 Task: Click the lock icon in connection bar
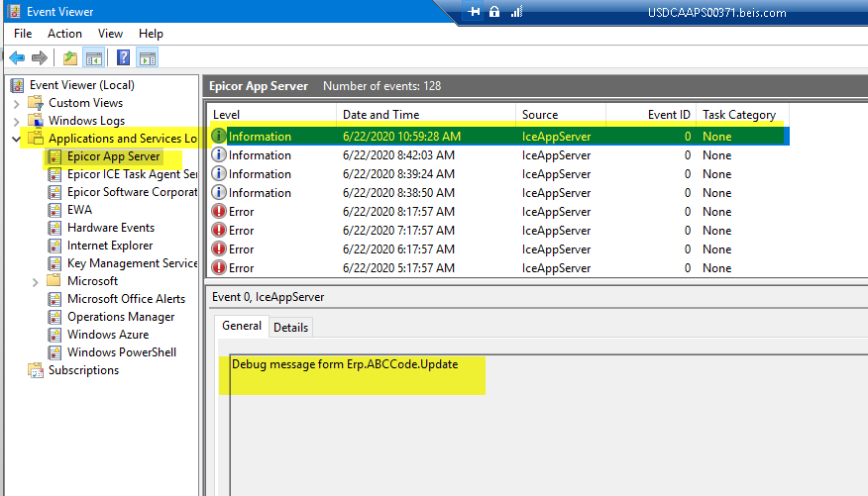pyautogui.click(x=494, y=12)
